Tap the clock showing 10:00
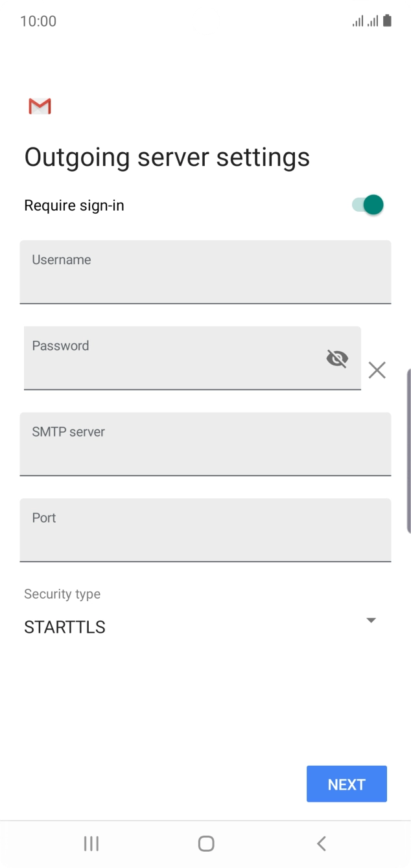This screenshot has height=868, width=411. pyautogui.click(x=38, y=21)
